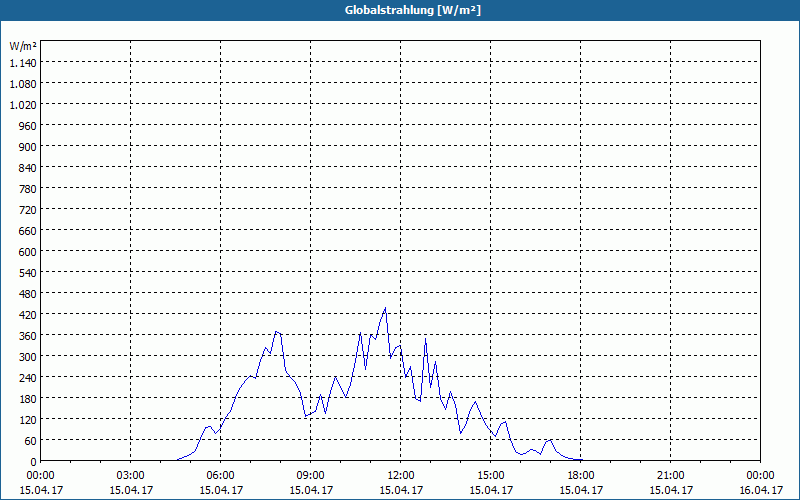
Task: Select the 240 y-axis tick label
Action: tap(28, 378)
